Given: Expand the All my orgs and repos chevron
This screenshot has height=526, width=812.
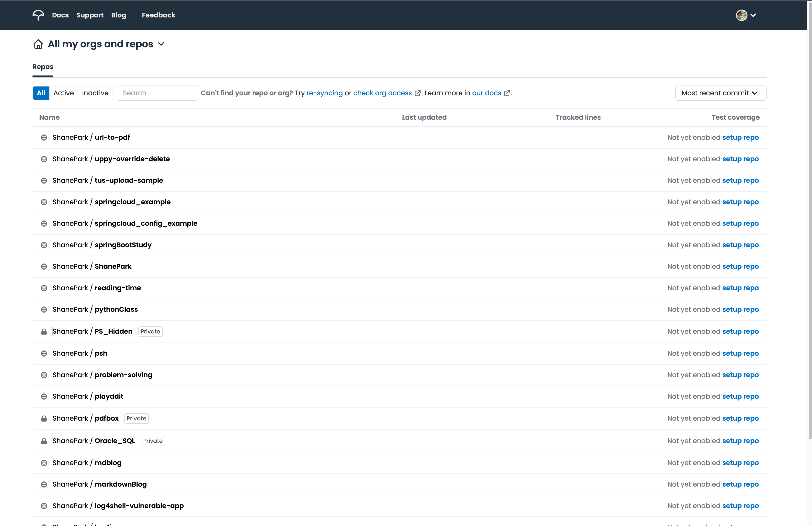Looking at the screenshot, I should tap(161, 44).
